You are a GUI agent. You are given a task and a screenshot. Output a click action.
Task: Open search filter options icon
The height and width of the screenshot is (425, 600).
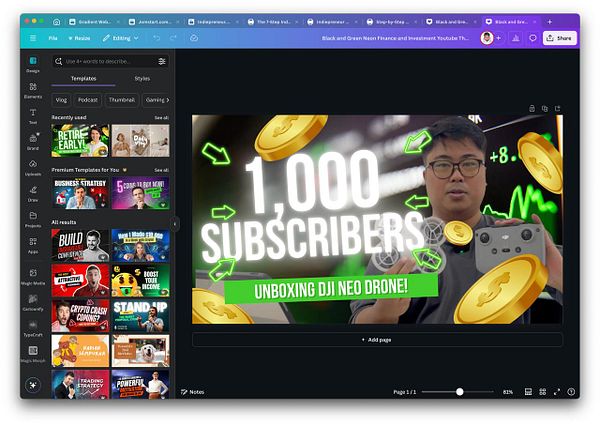coord(162,61)
